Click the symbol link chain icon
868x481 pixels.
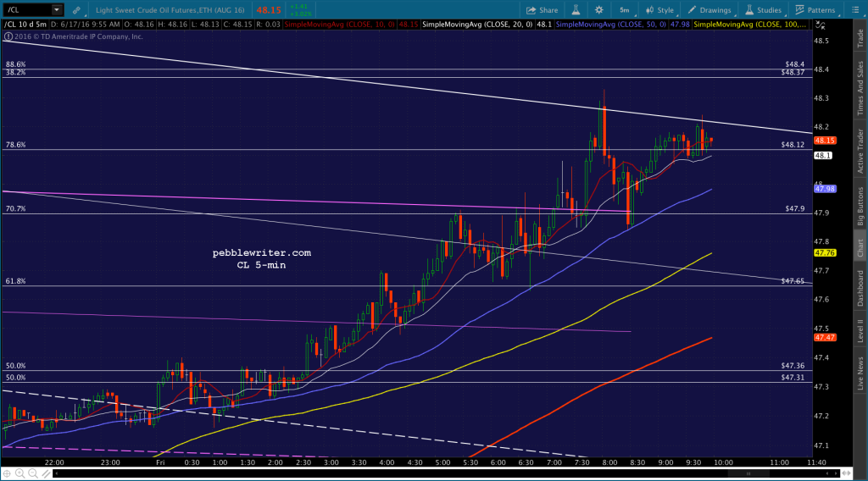(x=76, y=10)
